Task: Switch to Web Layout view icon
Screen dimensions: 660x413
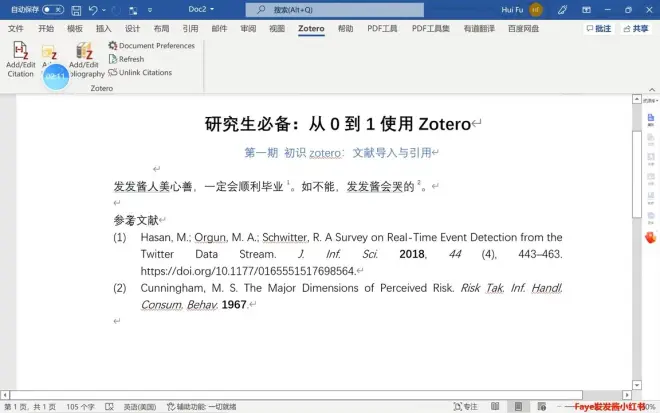Action: (542, 406)
